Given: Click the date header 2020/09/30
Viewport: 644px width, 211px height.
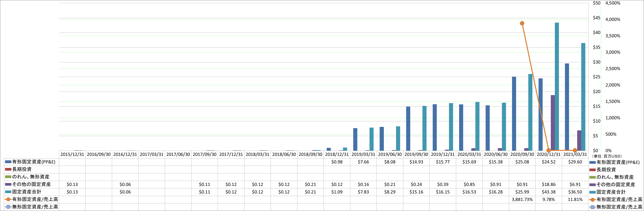Looking at the screenshot, I should 522,154.
